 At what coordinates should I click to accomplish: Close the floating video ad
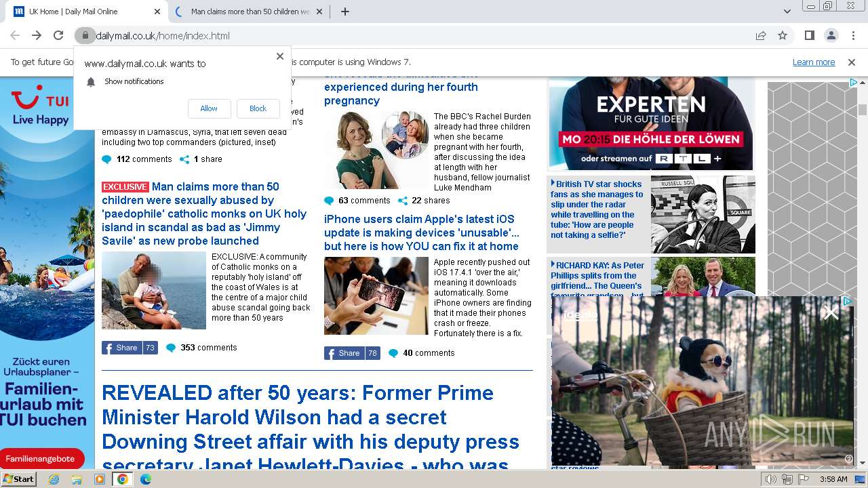(x=831, y=313)
